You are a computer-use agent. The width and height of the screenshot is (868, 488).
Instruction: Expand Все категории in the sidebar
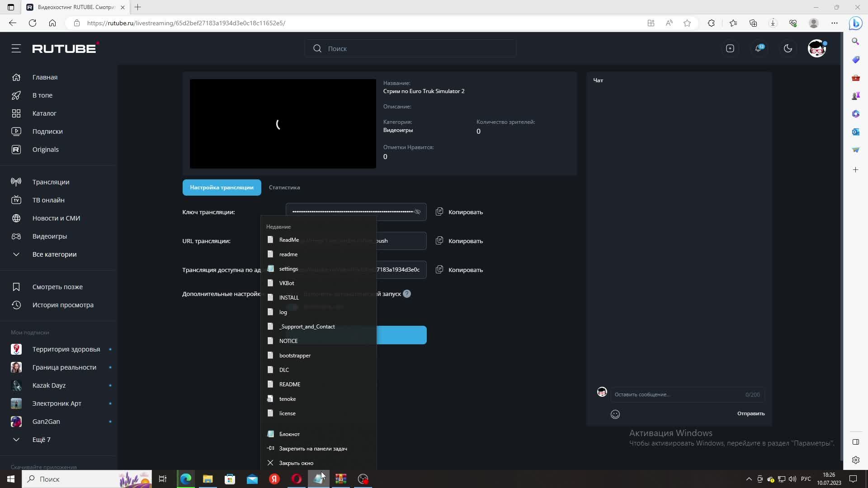tap(54, 254)
